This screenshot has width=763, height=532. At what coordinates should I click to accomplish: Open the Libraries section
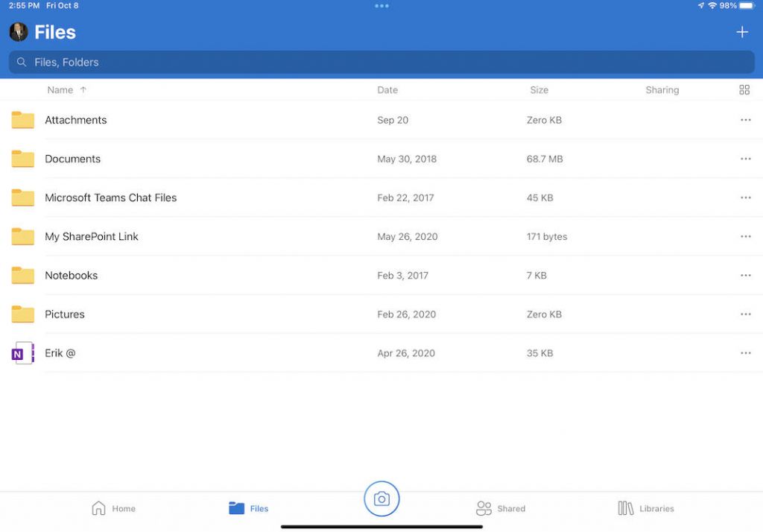click(x=645, y=508)
